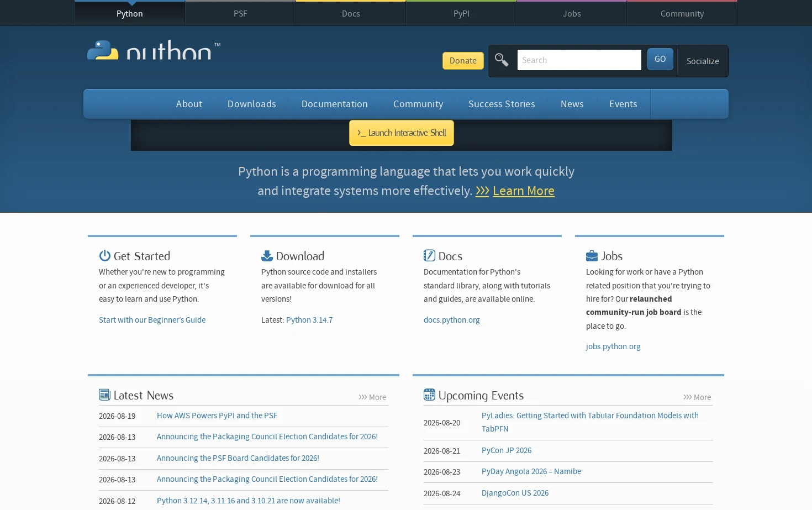The height and width of the screenshot is (510, 812).
Task: Click the Download arrow icon
Action: point(267,255)
